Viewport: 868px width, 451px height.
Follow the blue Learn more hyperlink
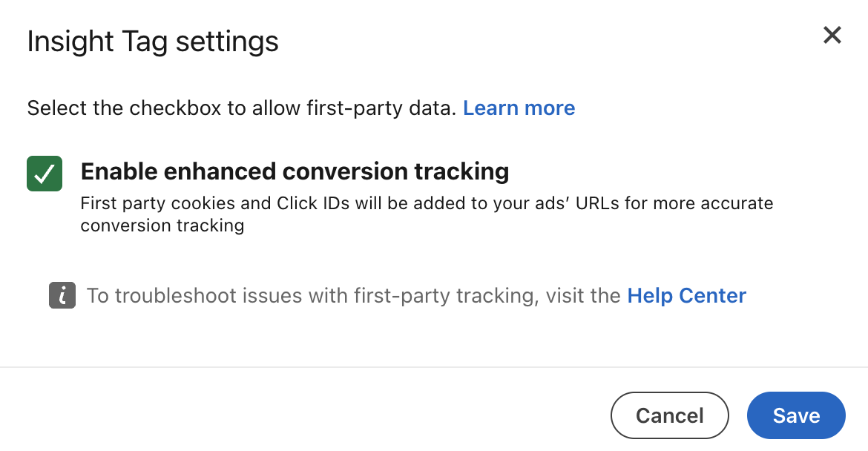pos(519,108)
